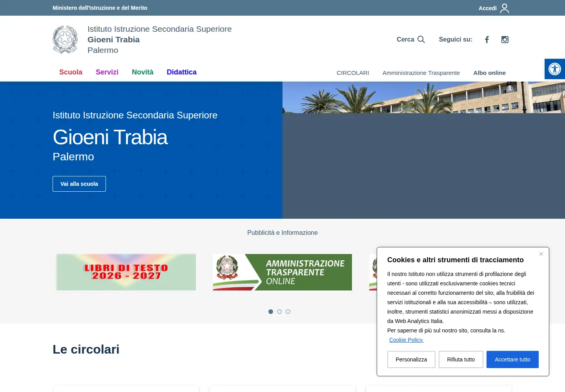Click the Gioeni Trabia header title
The height and width of the screenshot is (392, 565).
point(113,40)
